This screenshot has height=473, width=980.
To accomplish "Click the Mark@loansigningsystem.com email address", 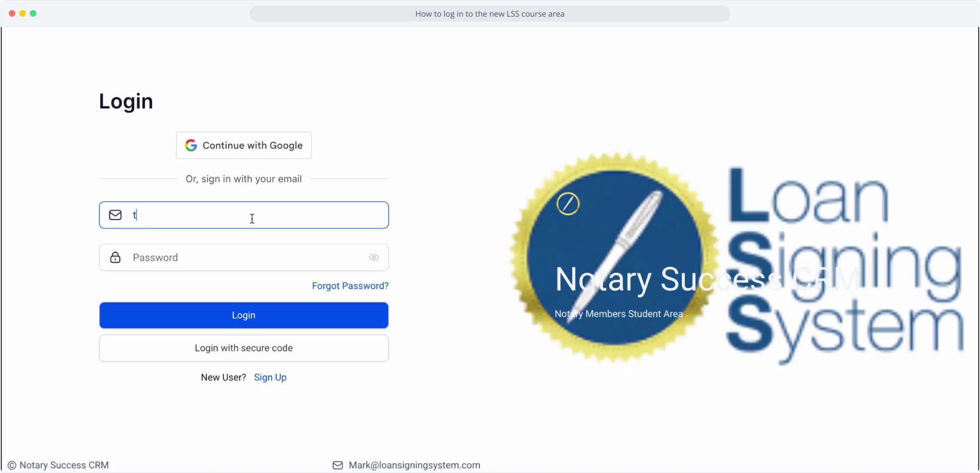I will [414, 465].
